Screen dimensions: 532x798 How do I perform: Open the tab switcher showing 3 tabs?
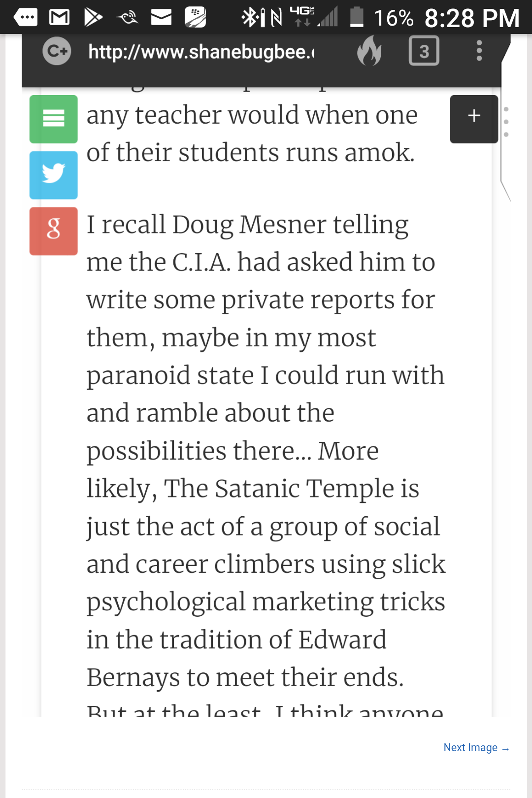[424, 51]
